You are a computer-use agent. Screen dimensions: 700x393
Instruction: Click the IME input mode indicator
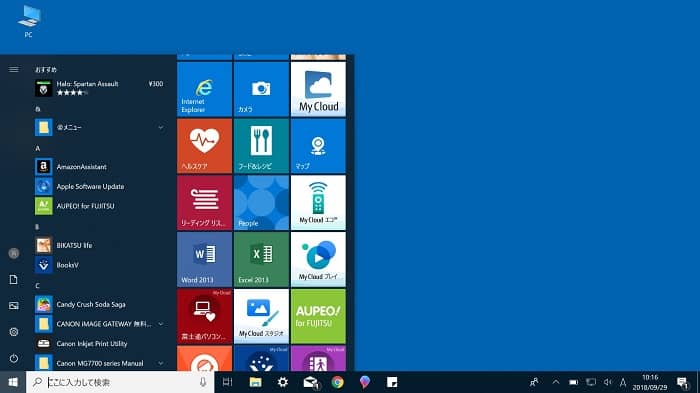click(623, 382)
